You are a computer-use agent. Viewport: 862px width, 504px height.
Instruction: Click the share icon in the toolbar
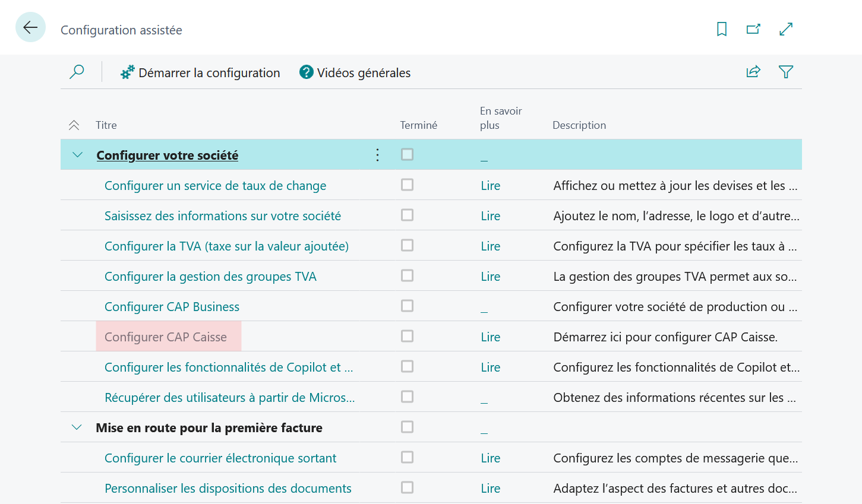click(x=753, y=72)
